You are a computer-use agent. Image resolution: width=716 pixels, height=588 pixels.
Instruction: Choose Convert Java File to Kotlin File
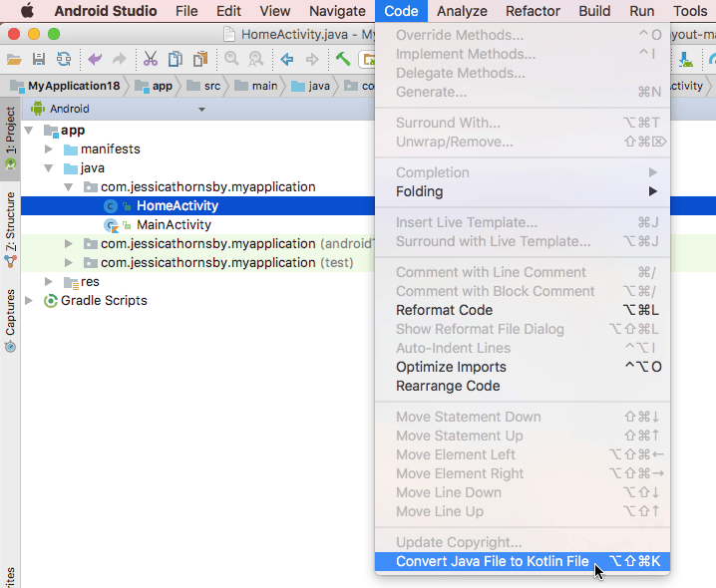(523, 561)
